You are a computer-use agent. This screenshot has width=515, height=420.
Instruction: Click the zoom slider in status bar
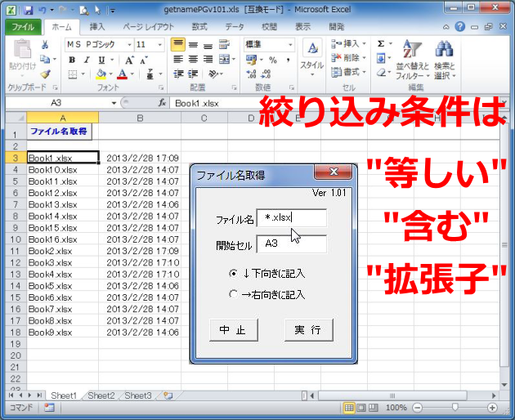(x=455, y=407)
